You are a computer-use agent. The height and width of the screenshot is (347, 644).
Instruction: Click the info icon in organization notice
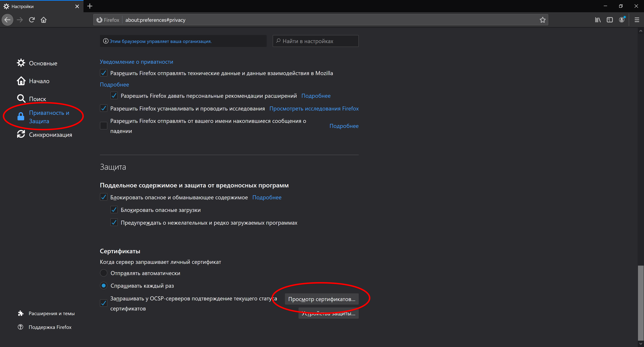pos(106,41)
